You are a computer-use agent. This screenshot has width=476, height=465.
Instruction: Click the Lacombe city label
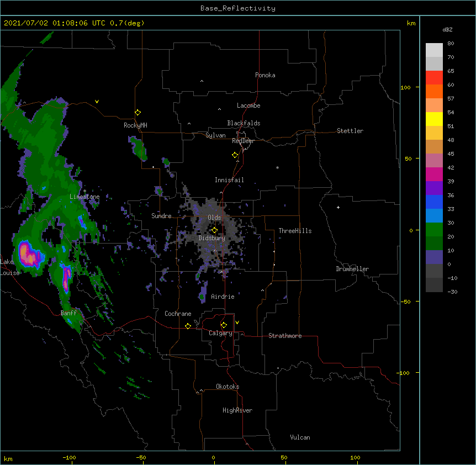coord(248,105)
